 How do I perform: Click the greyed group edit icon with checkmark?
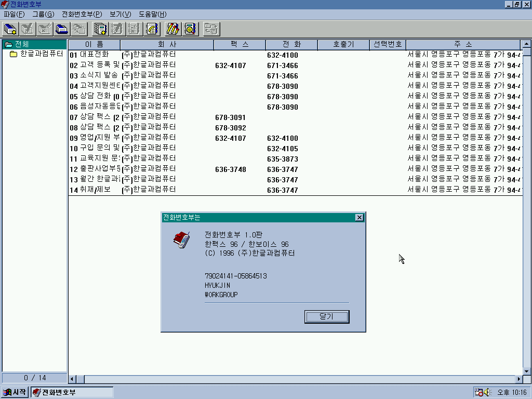[28, 29]
